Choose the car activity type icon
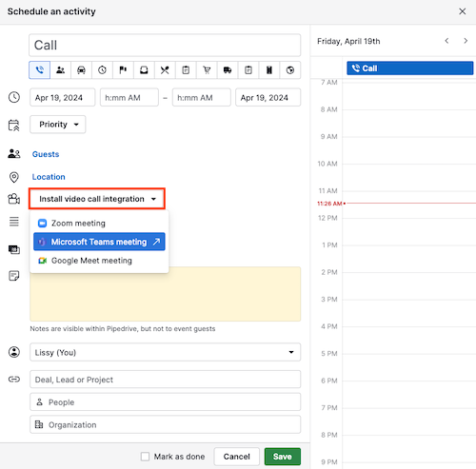 click(81, 69)
